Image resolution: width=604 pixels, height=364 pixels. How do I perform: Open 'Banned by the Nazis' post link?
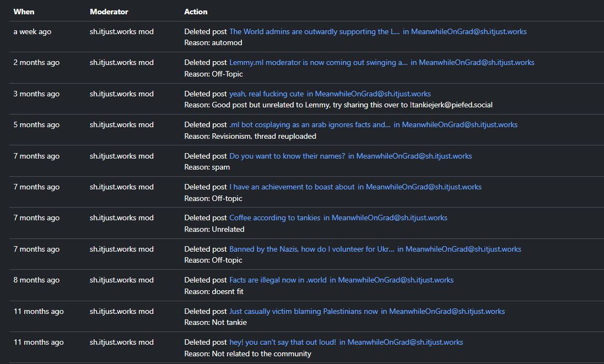[311, 249]
